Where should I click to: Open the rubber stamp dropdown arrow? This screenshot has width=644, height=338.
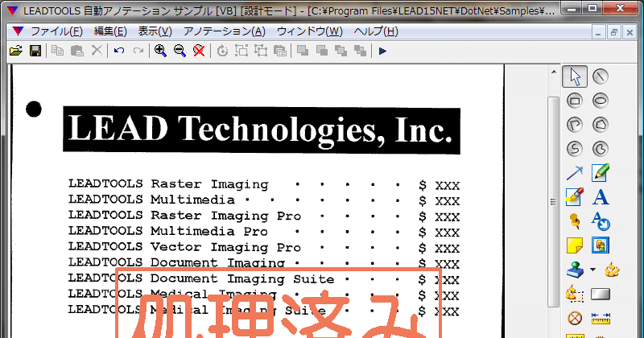coord(592,270)
